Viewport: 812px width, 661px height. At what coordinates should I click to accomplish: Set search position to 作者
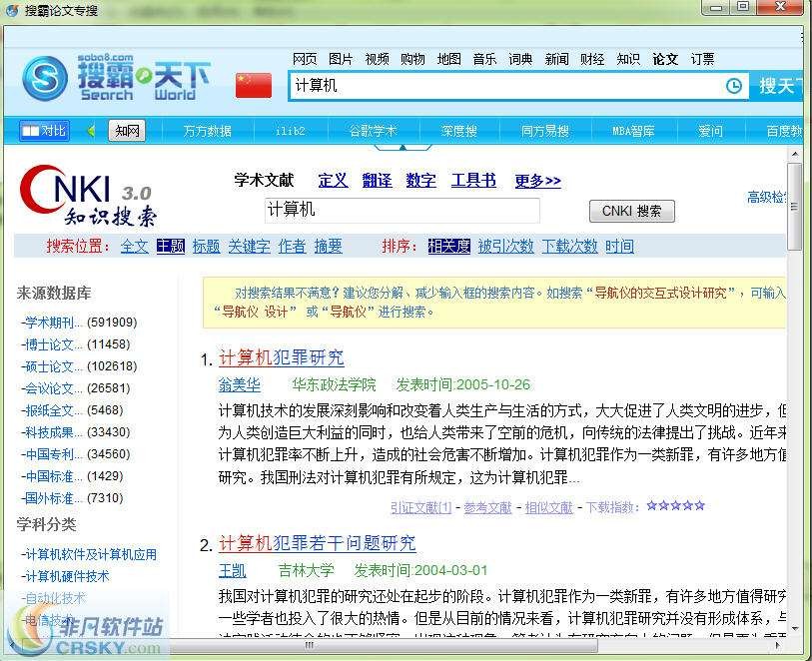pyautogui.click(x=292, y=246)
